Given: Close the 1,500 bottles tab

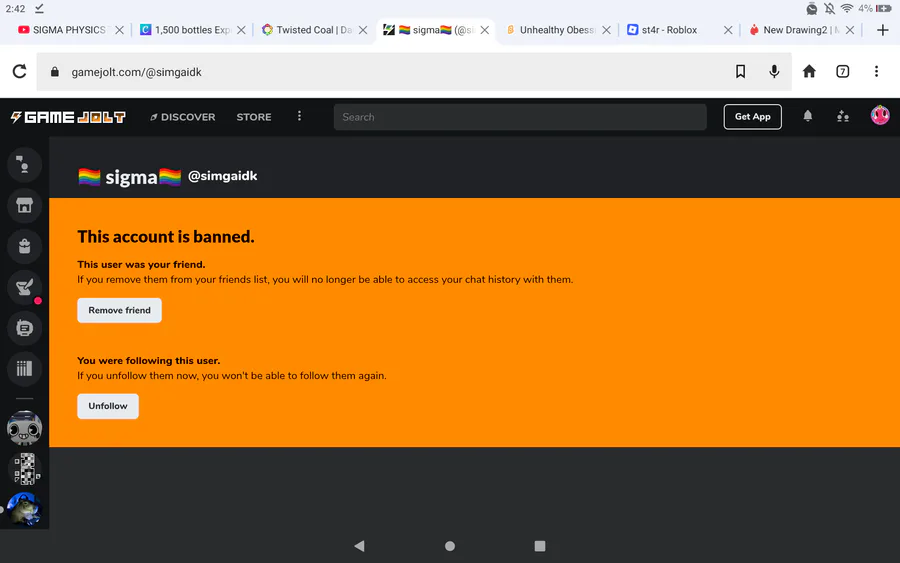Looking at the screenshot, I should 241,30.
